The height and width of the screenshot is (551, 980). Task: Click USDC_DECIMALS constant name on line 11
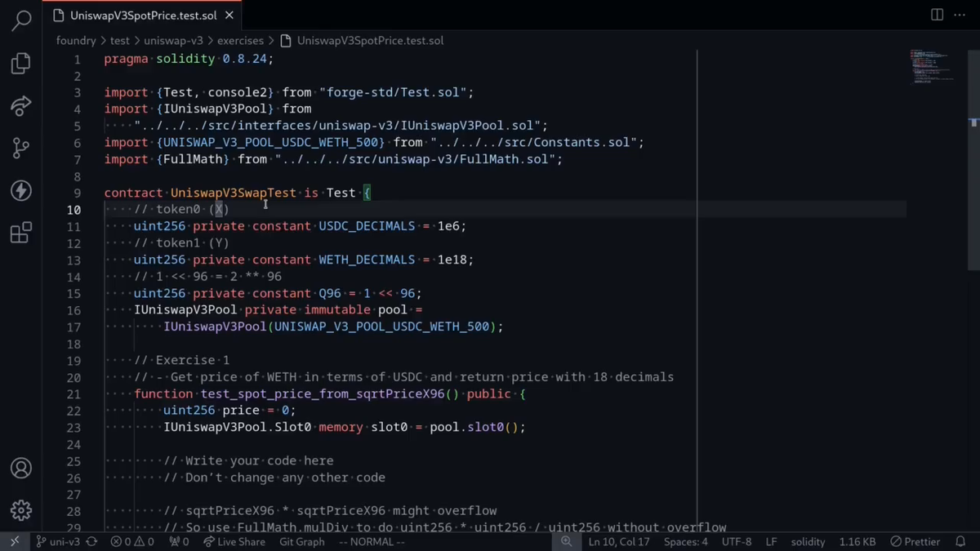367,226
